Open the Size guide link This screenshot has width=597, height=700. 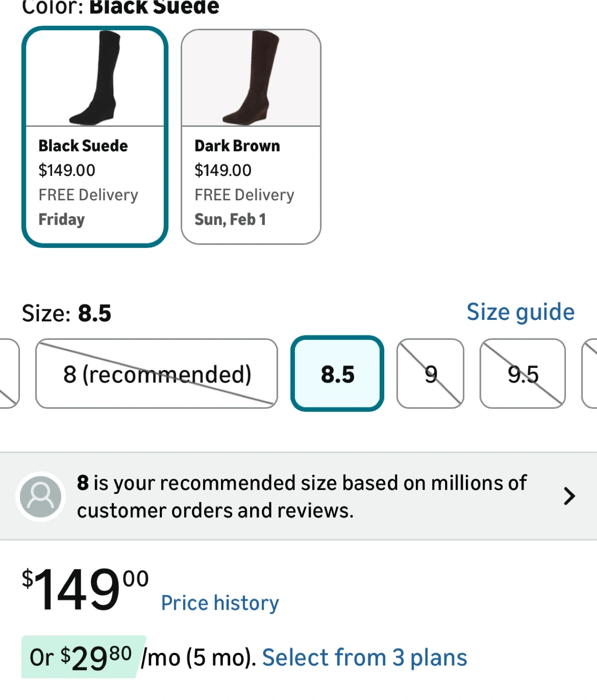click(520, 312)
